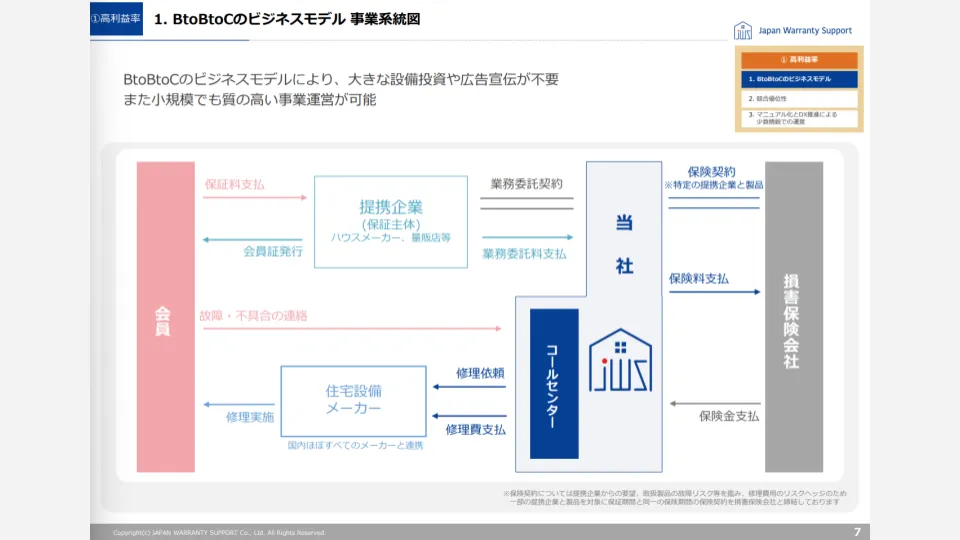Click the gray 損害保険会社 bar
The height and width of the screenshot is (540, 960).
pos(793,317)
